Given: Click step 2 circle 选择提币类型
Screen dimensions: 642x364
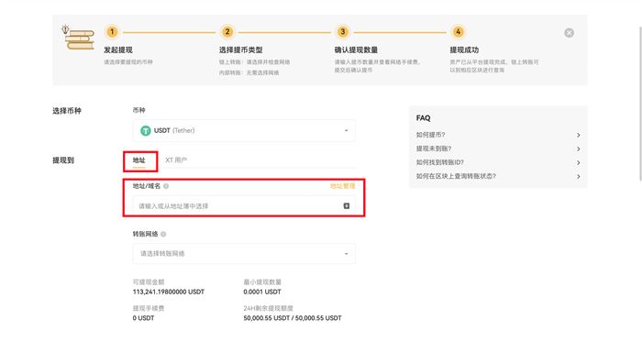Looking at the screenshot, I should 227,31.
